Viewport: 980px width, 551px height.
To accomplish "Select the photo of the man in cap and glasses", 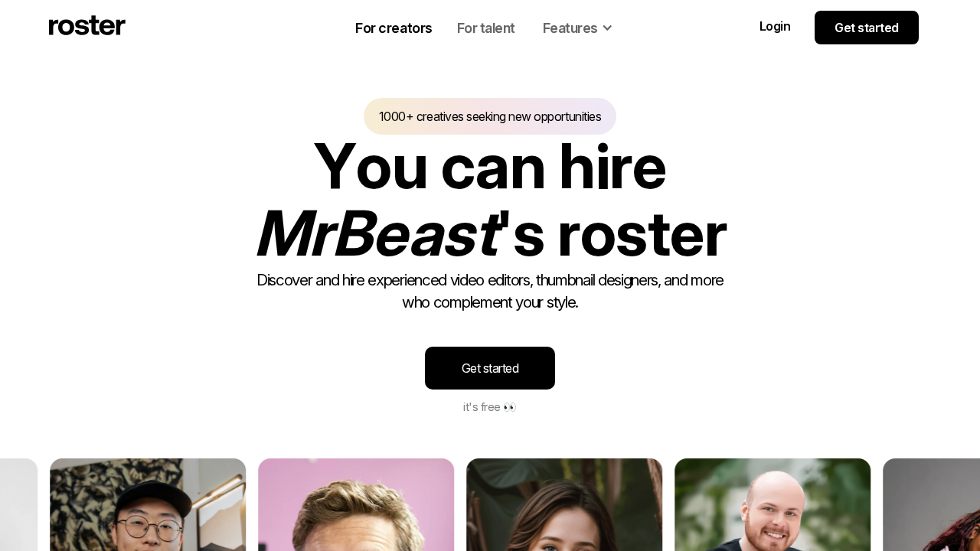I will click(148, 505).
